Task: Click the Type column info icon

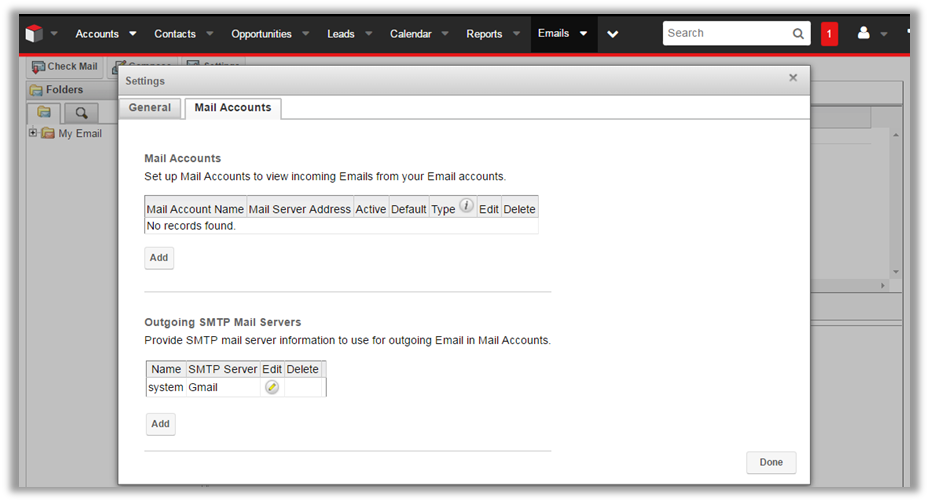Action: [x=466, y=206]
